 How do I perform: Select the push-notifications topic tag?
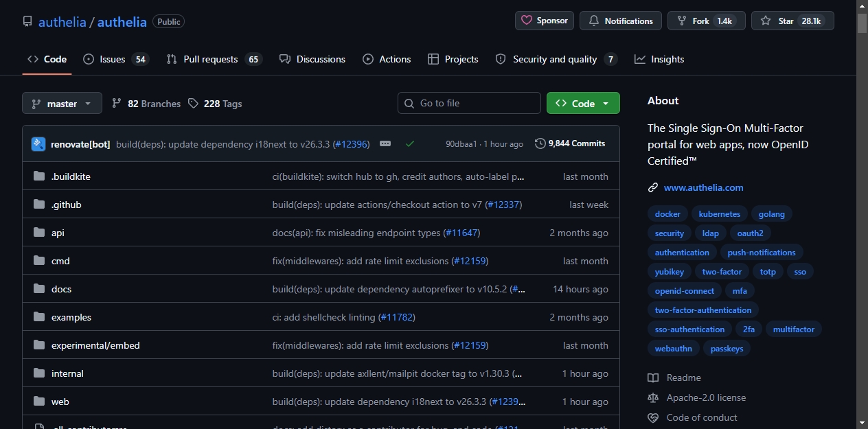click(762, 253)
